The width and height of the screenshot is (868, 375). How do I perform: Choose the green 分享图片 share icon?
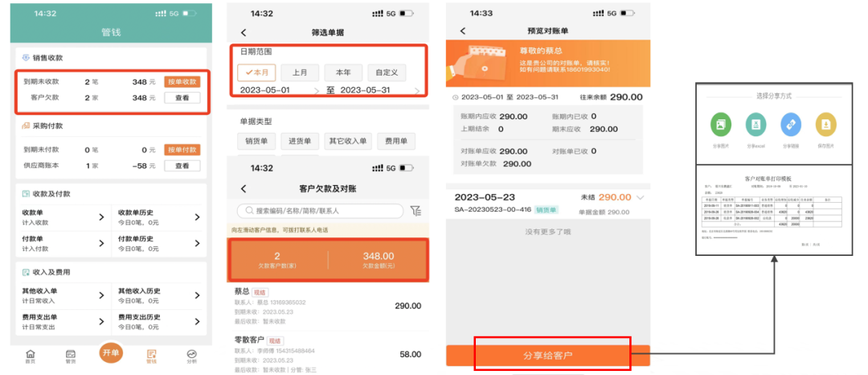coord(721,124)
